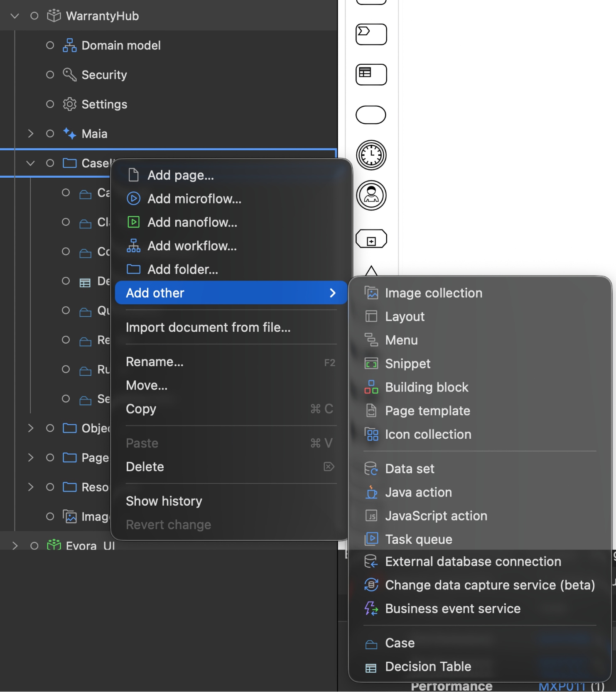Viewport: 616px width, 692px height.
Task: Collapse the WarrantyHub module
Action: [15, 16]
